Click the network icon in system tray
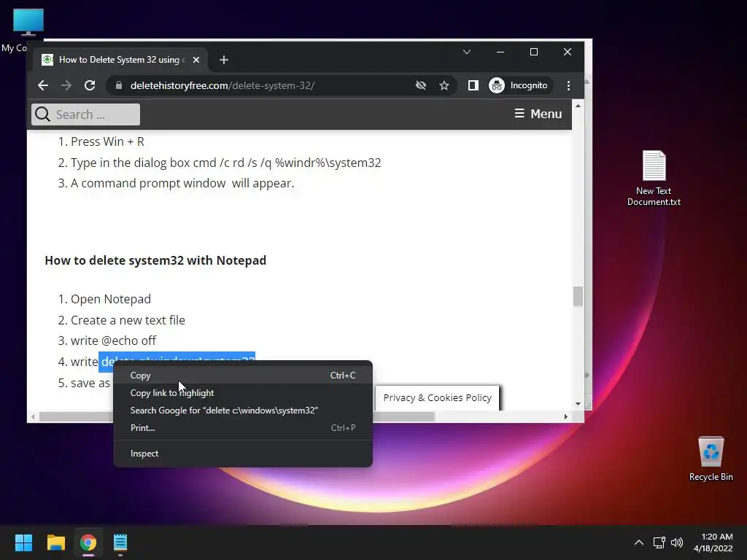The width and height of the screenshot is (747, 560). (x=659, y=542)
